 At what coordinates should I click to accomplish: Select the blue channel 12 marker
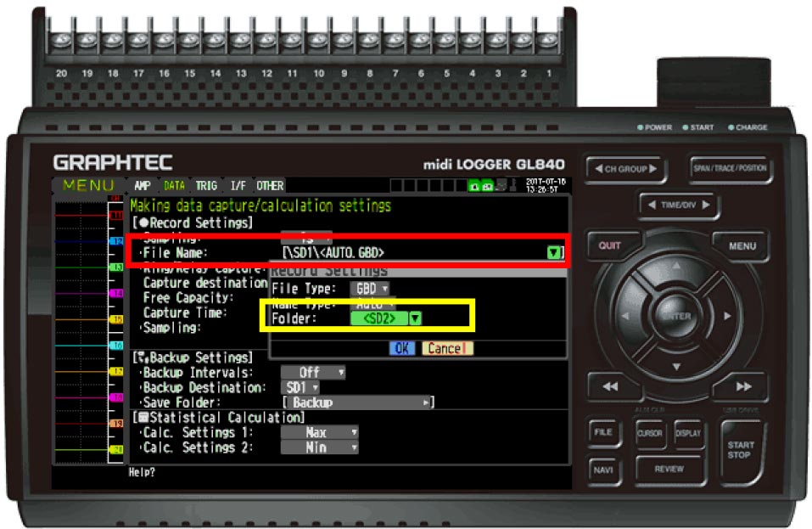click(x=116, y=241)
